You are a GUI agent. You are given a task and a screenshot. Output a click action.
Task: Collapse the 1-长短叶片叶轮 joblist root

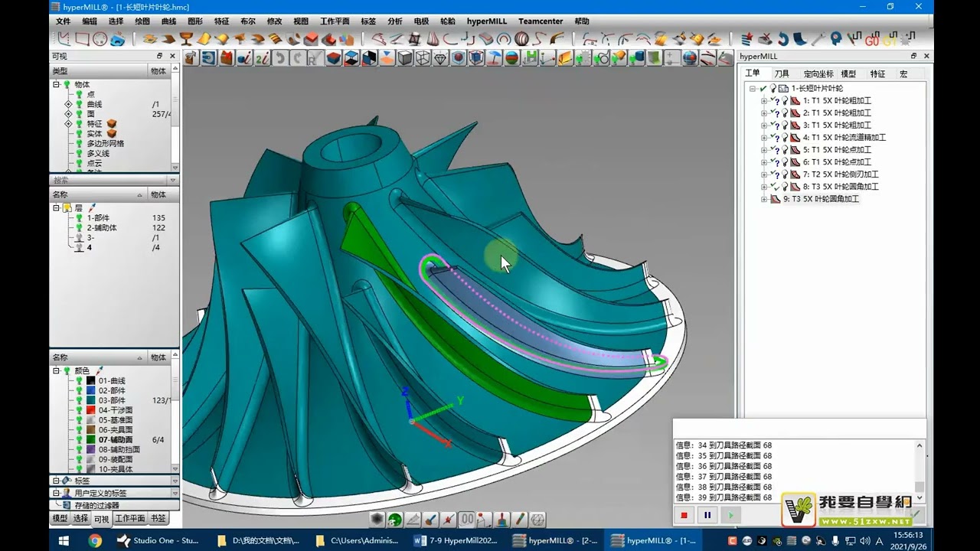pyautogui.click(x=753, y=89)
